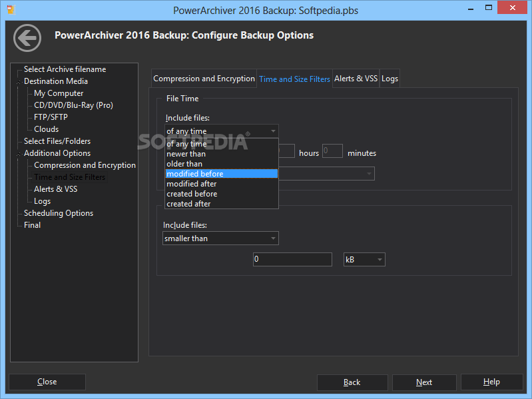Viewport: 532px width, 399px height.
Task: Click the Close button
Action: coord(47,382)
